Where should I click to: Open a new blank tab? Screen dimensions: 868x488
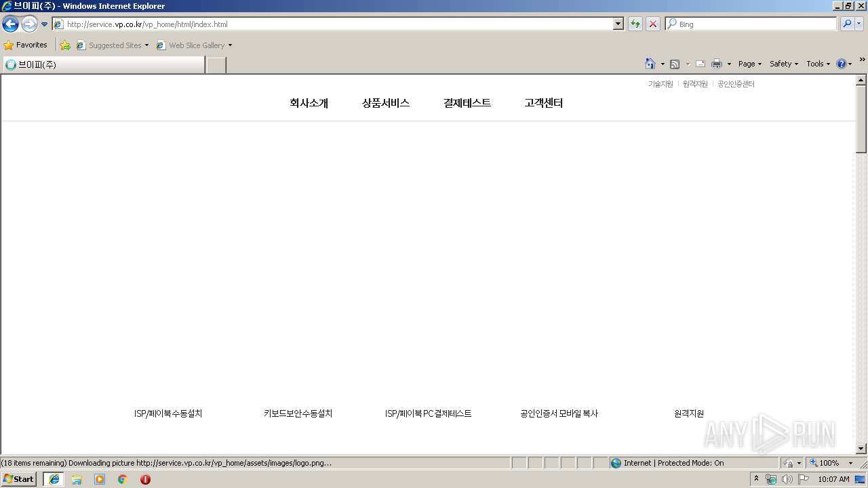coord(216,65)
